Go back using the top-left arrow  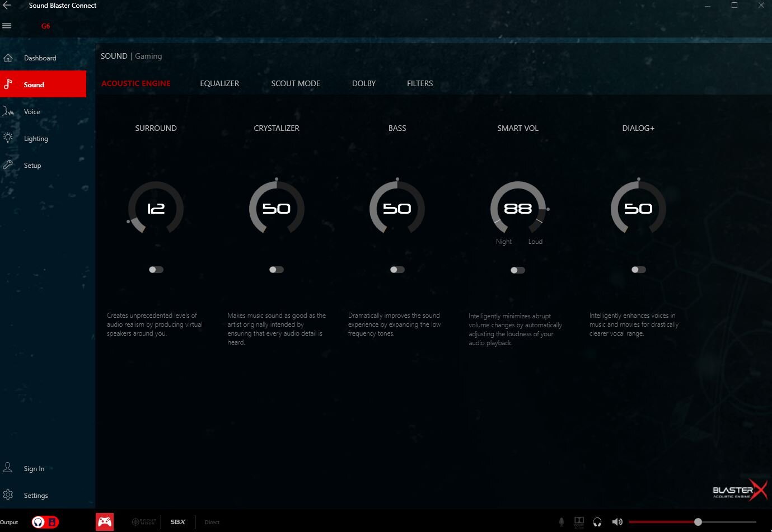point(7,6)
